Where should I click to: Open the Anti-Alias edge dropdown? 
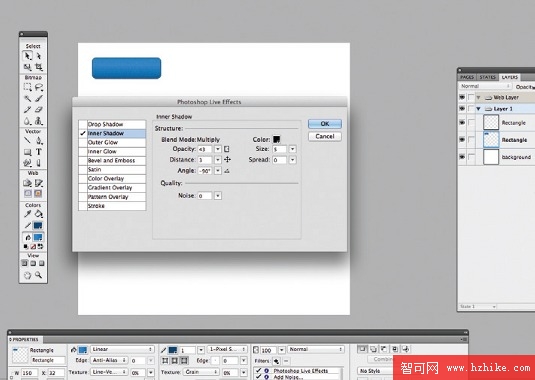[x=109, y=360]
